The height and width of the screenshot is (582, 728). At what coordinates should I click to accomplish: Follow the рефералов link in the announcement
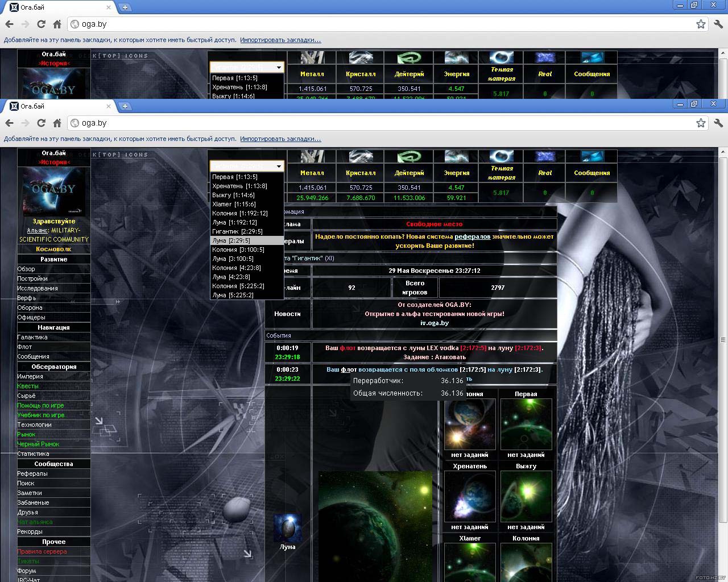coord(472,236)
